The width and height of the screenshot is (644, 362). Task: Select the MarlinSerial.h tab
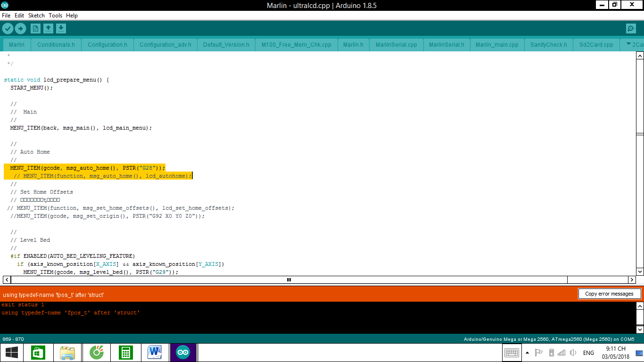coord(446,45)
